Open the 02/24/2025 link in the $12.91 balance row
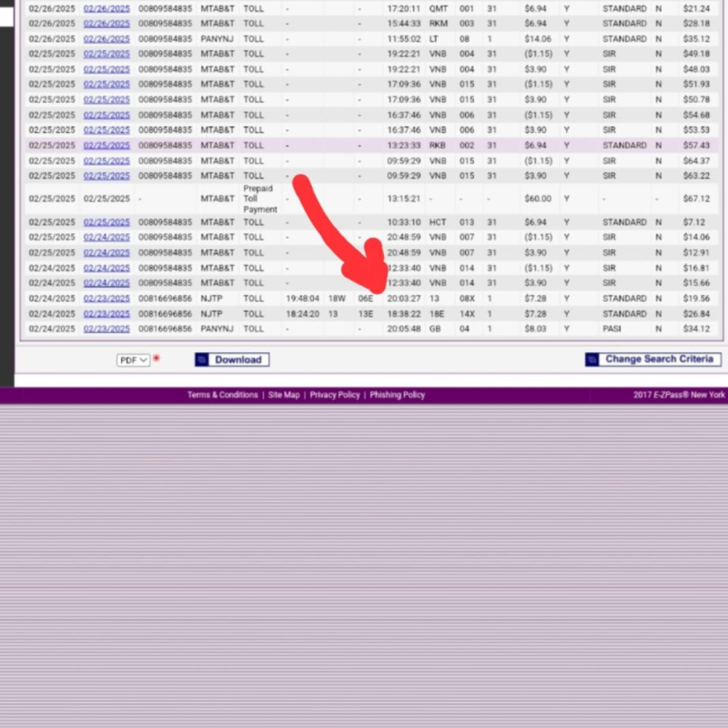This screenshot has width=728, height=728. coord(106,253)
